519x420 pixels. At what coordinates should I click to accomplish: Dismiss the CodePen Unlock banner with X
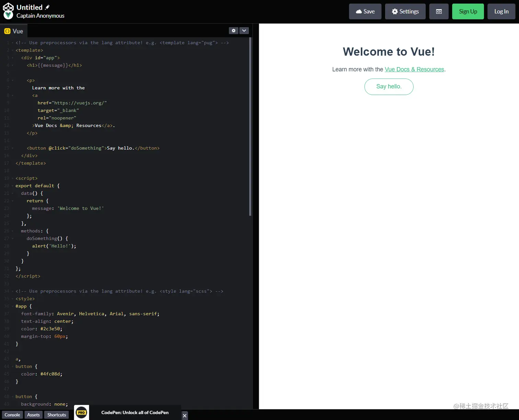click(x=185, y=416)
